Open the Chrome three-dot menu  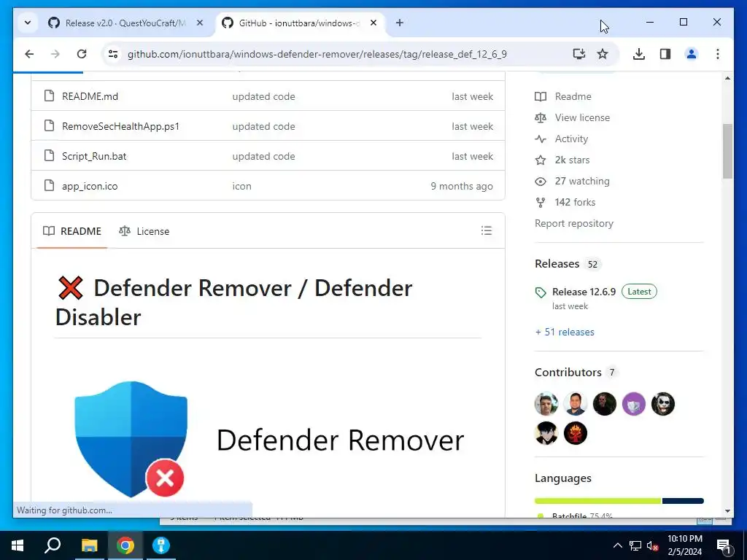pyautogui.click(x=718, y=54)
